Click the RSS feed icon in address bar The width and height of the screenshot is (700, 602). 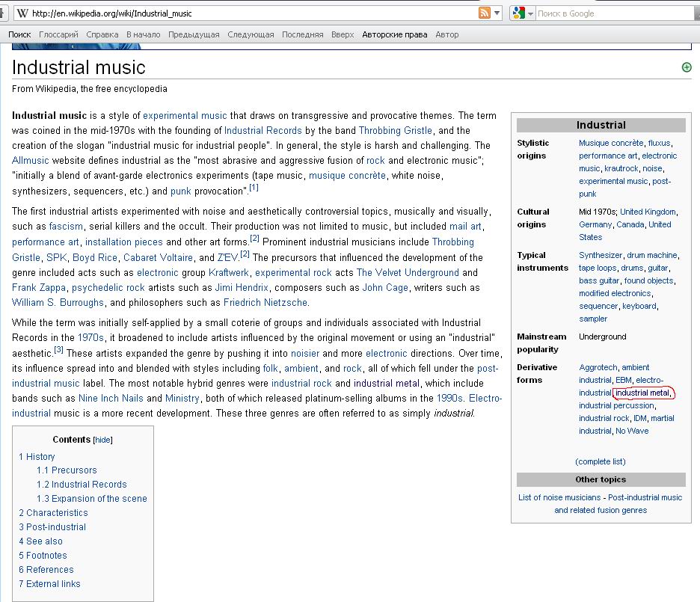[x=485, y=13]
